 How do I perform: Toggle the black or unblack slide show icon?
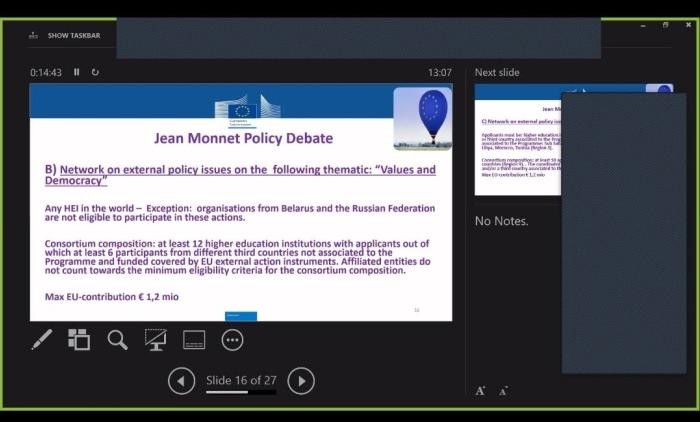pos(155,340)
